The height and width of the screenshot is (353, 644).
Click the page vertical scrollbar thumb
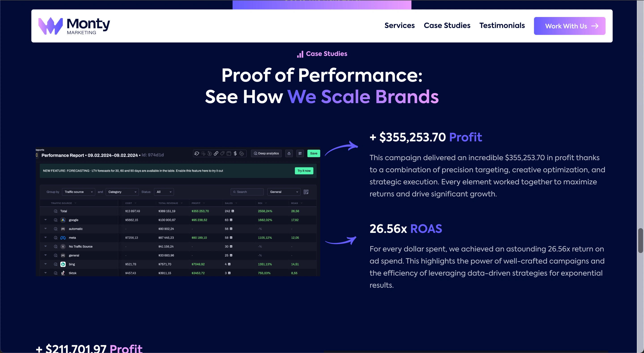640,240
